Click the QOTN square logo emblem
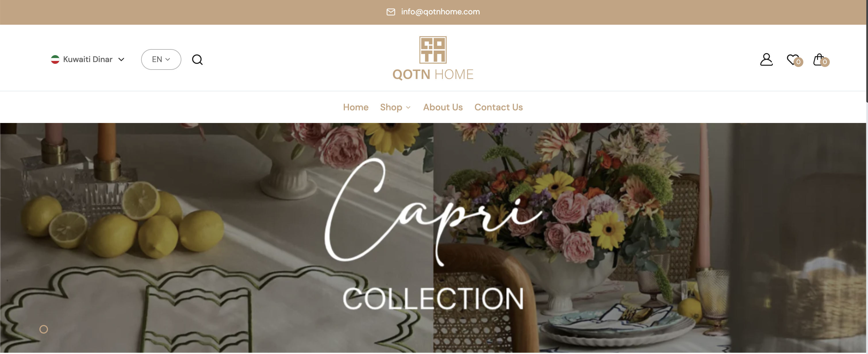 click(x=433, y=50)
